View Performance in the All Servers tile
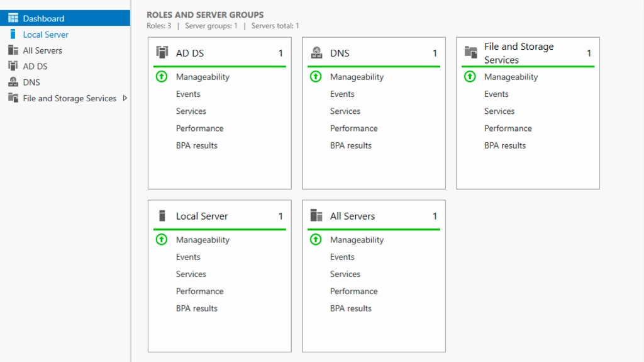644x362 pixels. 353,291
